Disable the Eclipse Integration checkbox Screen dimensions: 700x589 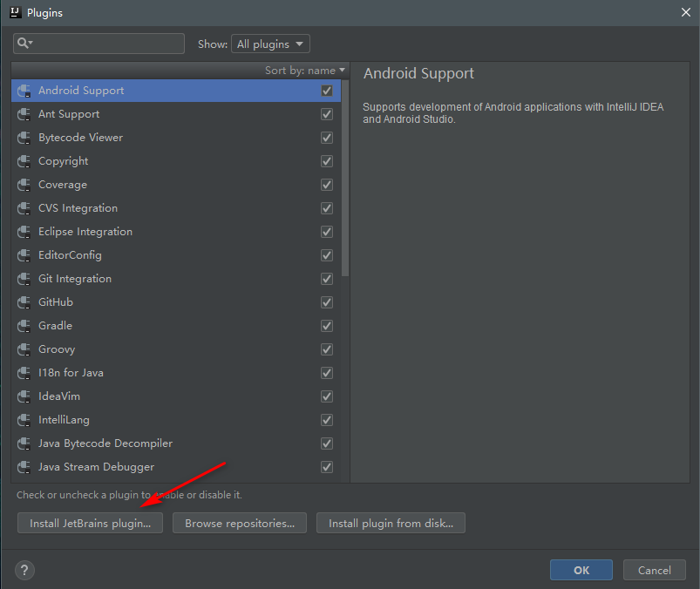pyautogui.click(x=327, y=232)
